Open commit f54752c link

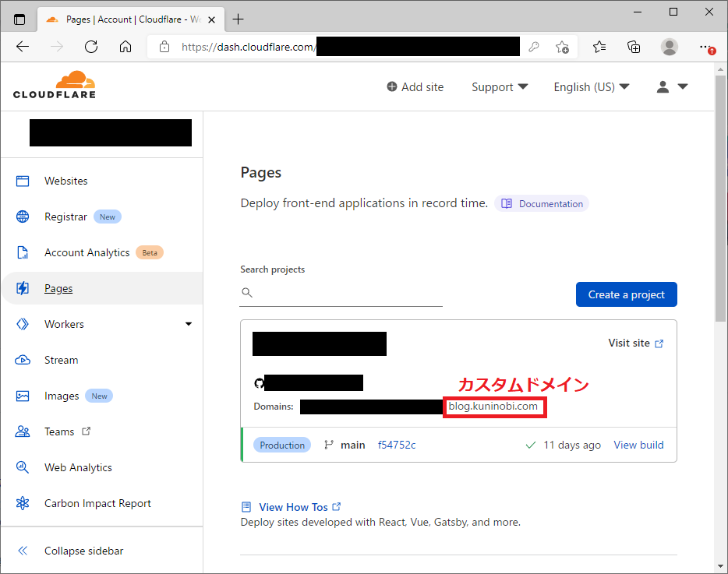(397, 445)
